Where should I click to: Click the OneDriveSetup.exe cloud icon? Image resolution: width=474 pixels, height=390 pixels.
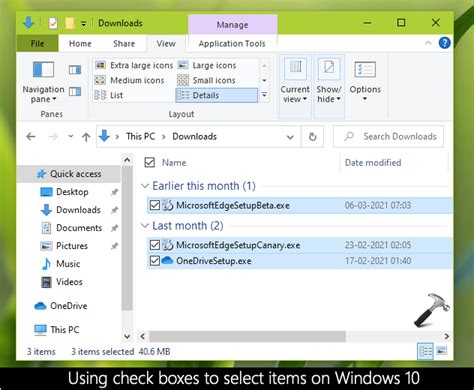[167, 260]
